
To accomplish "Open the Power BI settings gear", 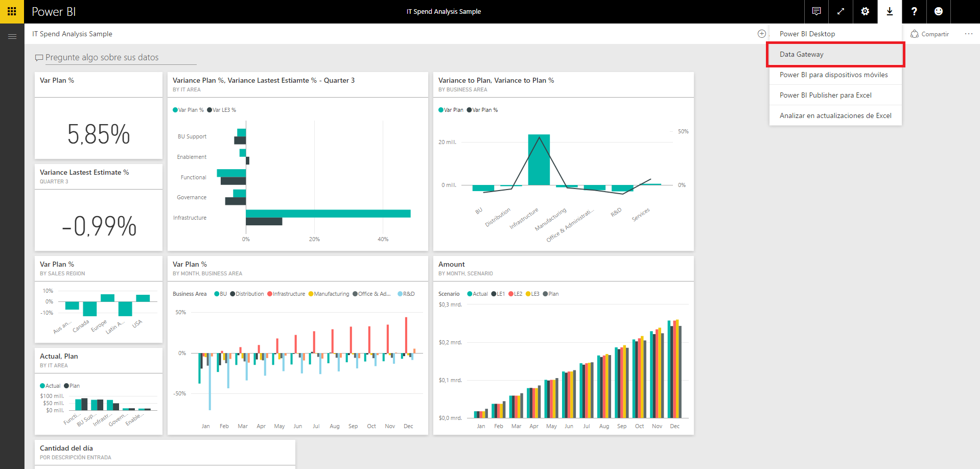I will click(865, 11).
